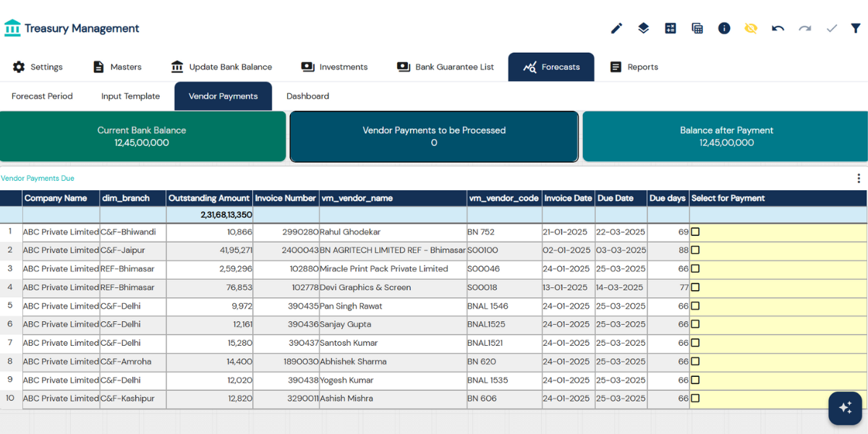Click the undo arrow icon
Image resolution: width=868 pixels, height=434 pixels.
click(x=778, y=28)
